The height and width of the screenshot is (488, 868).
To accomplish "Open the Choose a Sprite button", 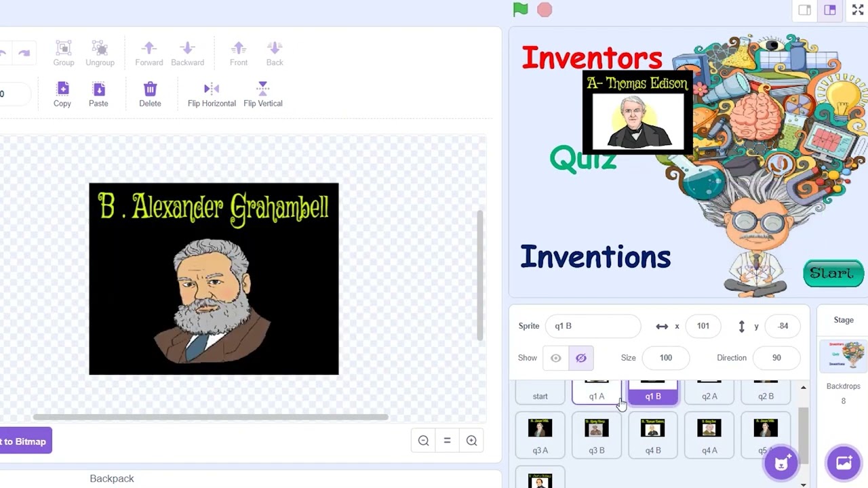I will click(x=781, y=463).
